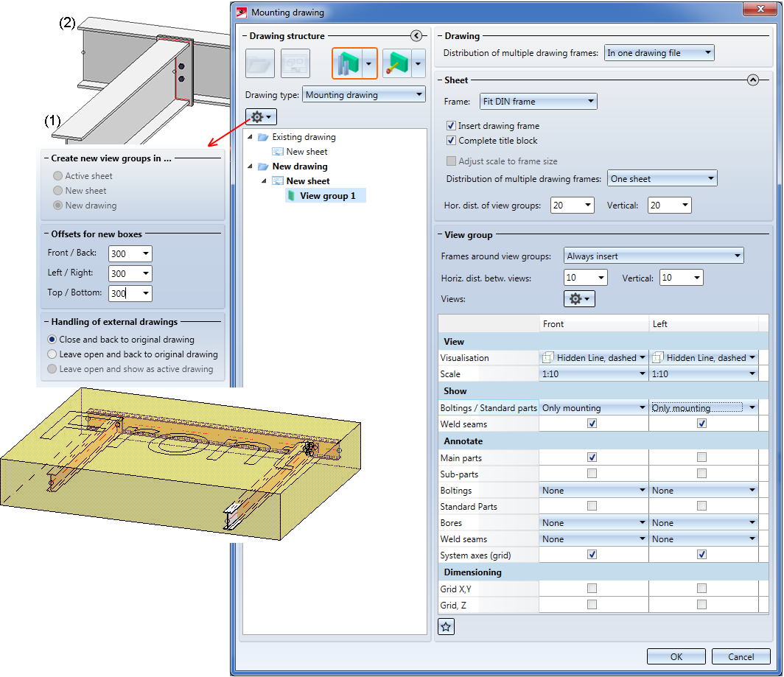Click the greyed-out folder open icon
Screen dimensions: 784x677
click(x=260, y=64)
